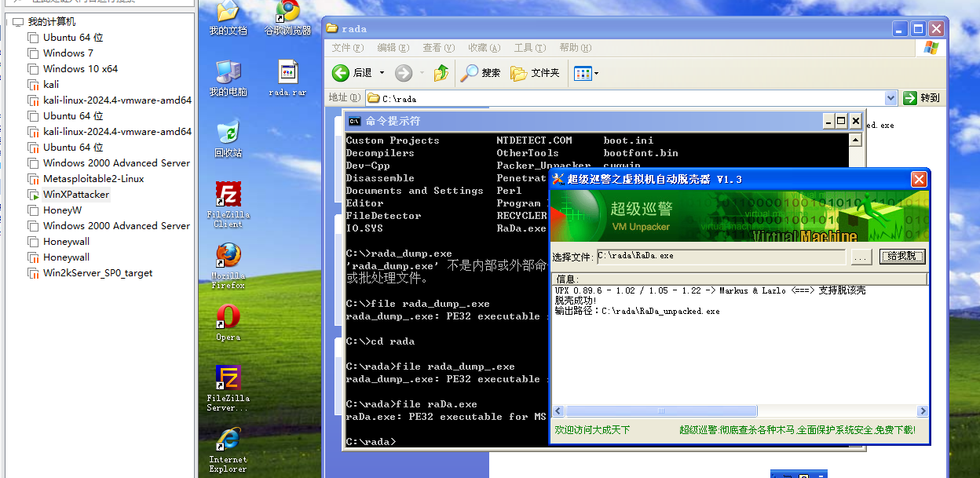Select the Win2kServer_SP0_target VM entry
980x478 pixels.
pyautogui.click(x=98, y=273)
